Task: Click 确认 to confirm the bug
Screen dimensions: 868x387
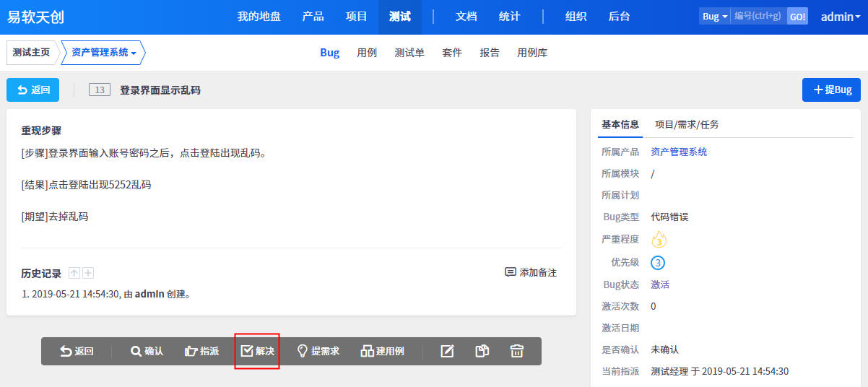Action: [x=147, y=351]
